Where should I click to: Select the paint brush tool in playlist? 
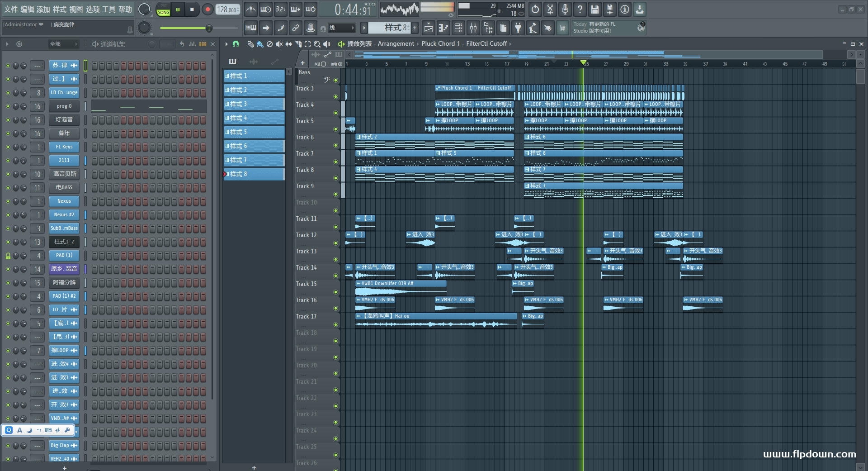pos(259,44)
